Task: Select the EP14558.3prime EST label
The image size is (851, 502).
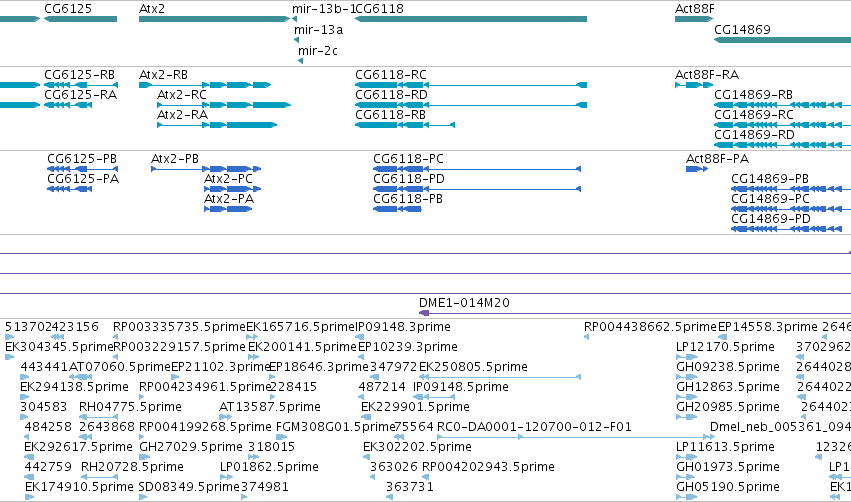Action: pyautogui.click(x=768, y=327)
